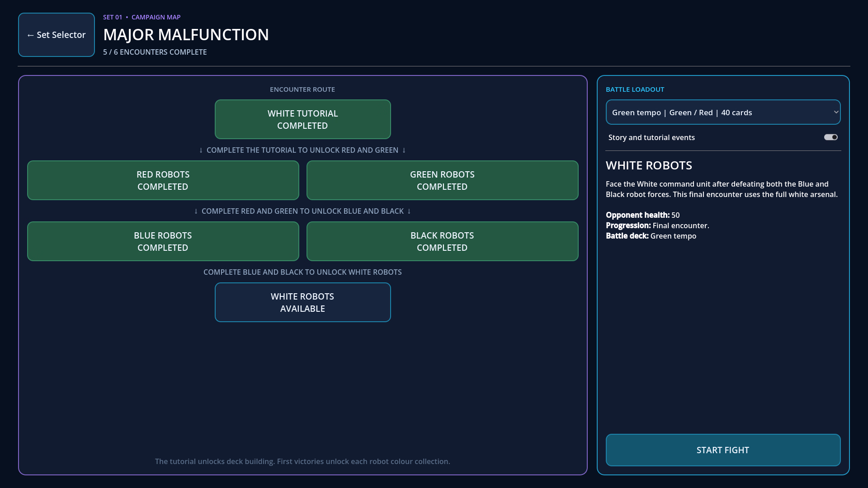This screenshot has width=868, height=488.
Task: Go back to the Set Selector
Action: coord(57,35)
